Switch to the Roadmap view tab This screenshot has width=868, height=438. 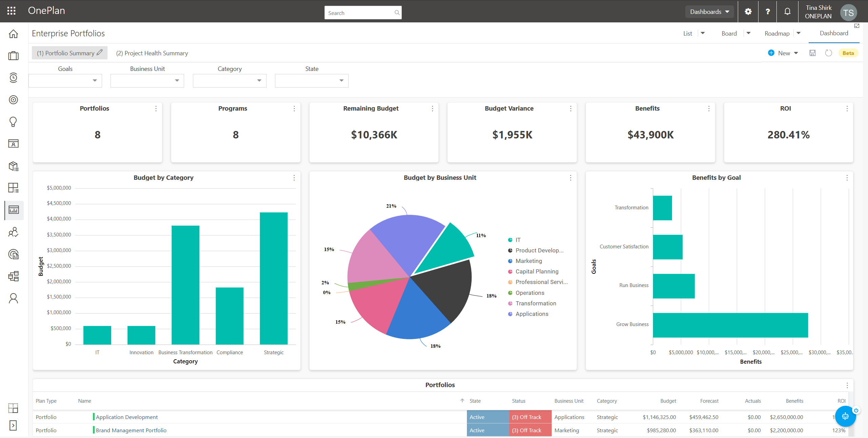pos(777,33)
